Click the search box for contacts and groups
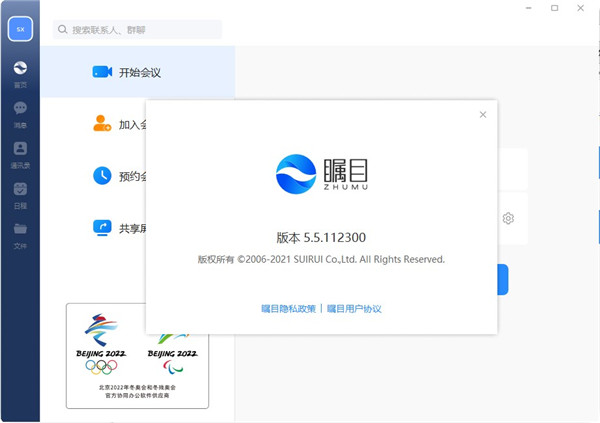The height and width of the screenshot is (423, 600). coord(137,29)
